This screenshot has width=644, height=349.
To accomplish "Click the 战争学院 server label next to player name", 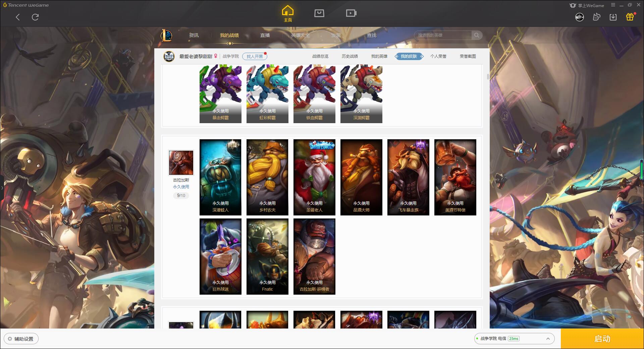I will 231,56.
